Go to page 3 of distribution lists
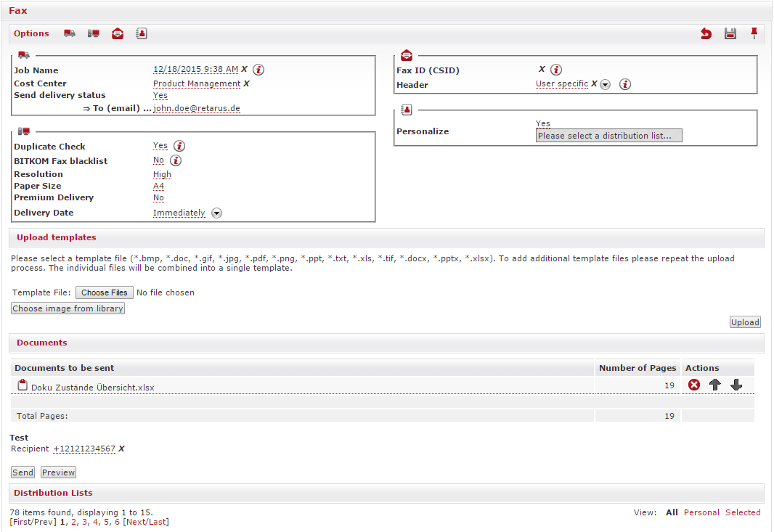The width and height of the screenshot is (774, 532). pyautogui.click(x=84, y=522)
